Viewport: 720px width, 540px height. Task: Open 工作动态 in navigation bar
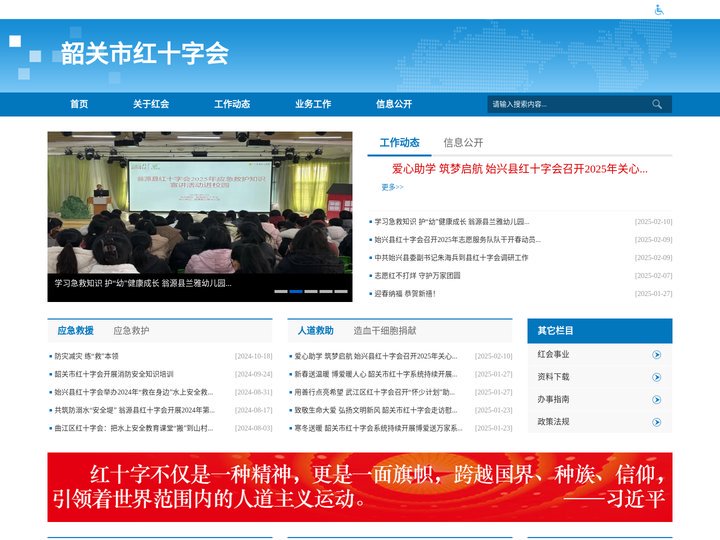232,104
